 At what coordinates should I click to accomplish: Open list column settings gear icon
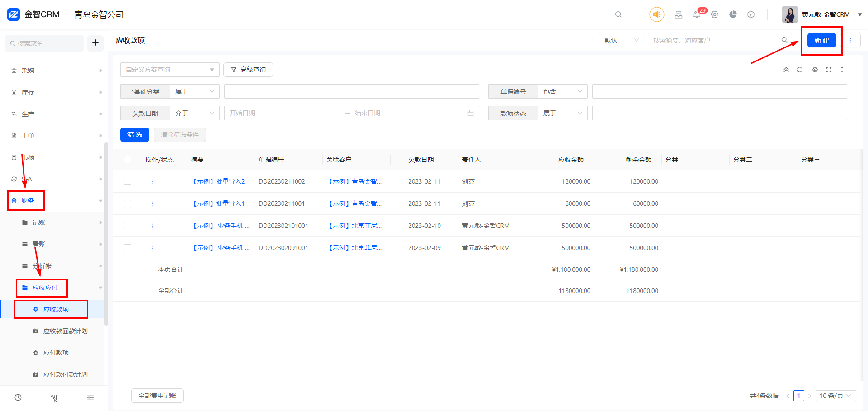pyautogui.click(x=815, y=70)
